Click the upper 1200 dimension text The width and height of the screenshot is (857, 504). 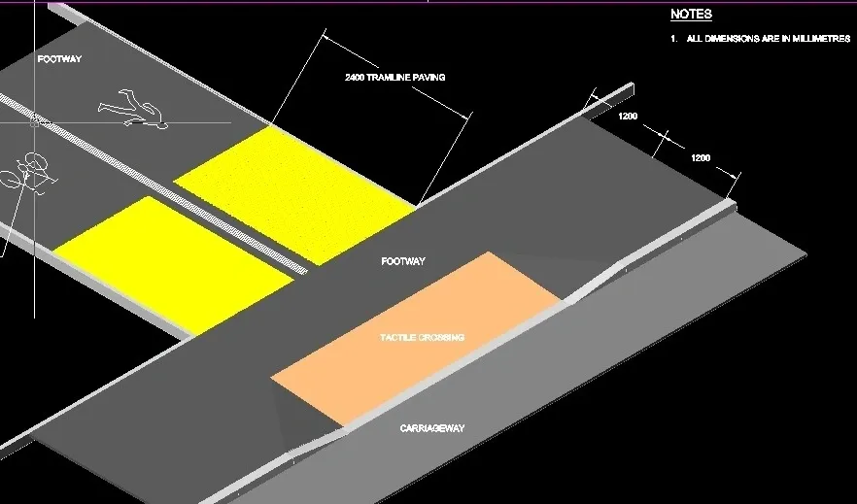coord(628,117)
